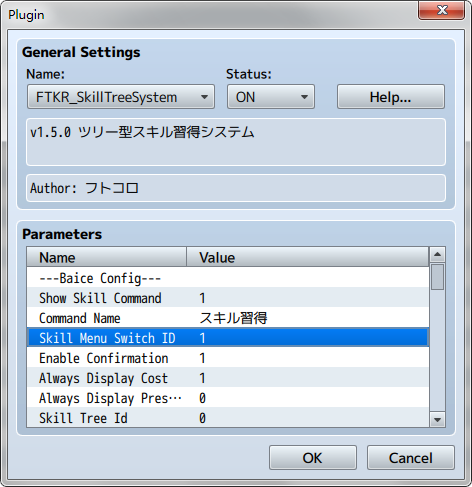Select the Always Display Pres… parameter
Screen dimensions: 472x487
coord(228,398)
